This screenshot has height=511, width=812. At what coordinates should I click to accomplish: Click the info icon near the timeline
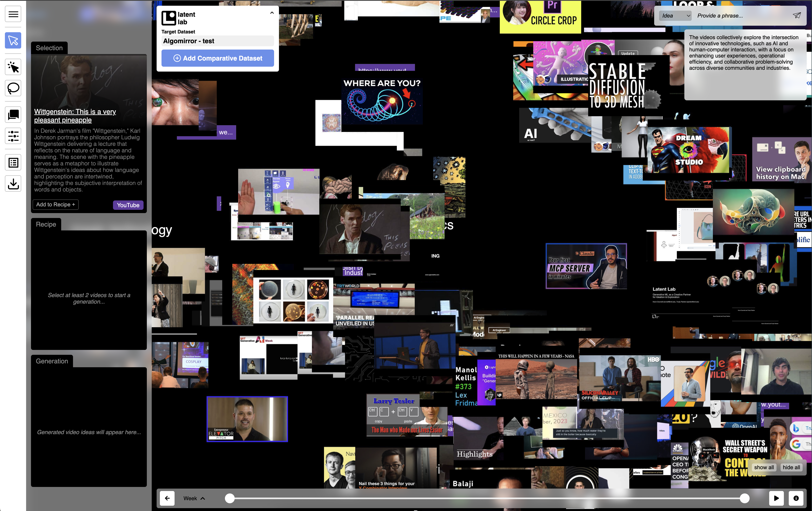[x=795, y=498]
